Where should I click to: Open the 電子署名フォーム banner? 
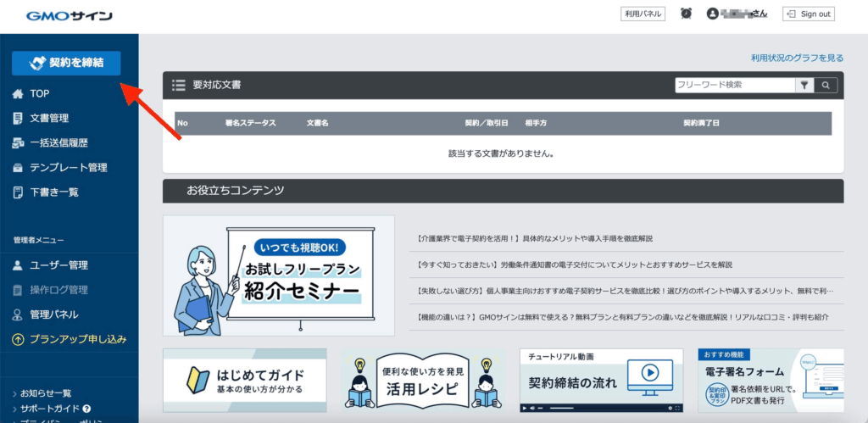click(x=771, y=381)
